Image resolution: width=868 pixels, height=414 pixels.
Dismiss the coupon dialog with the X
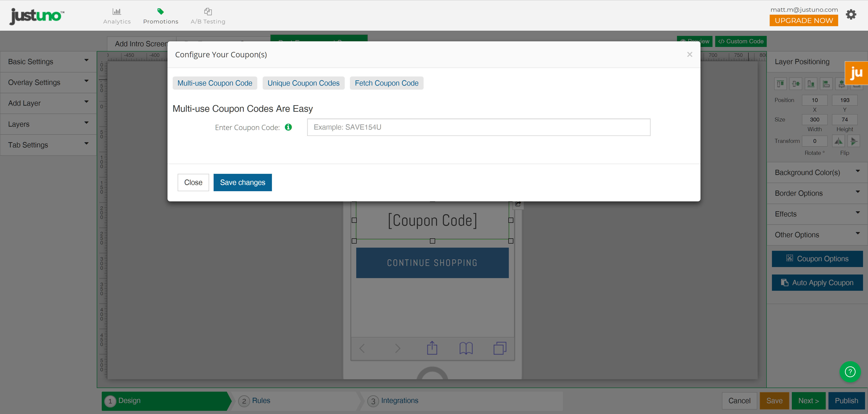(689, 55)
